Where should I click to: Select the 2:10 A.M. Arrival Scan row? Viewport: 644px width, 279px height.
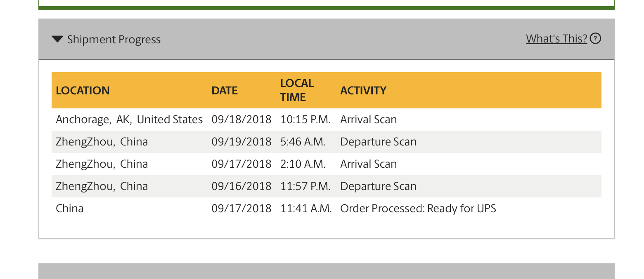coord(326,164)
